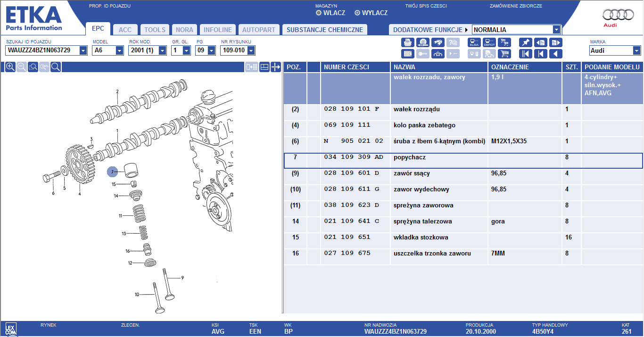The height and width of the screenshot is (337, 644).
Task: Toggle the split panel layout icon
Action: pyautogui.click(x=264, y=67)
